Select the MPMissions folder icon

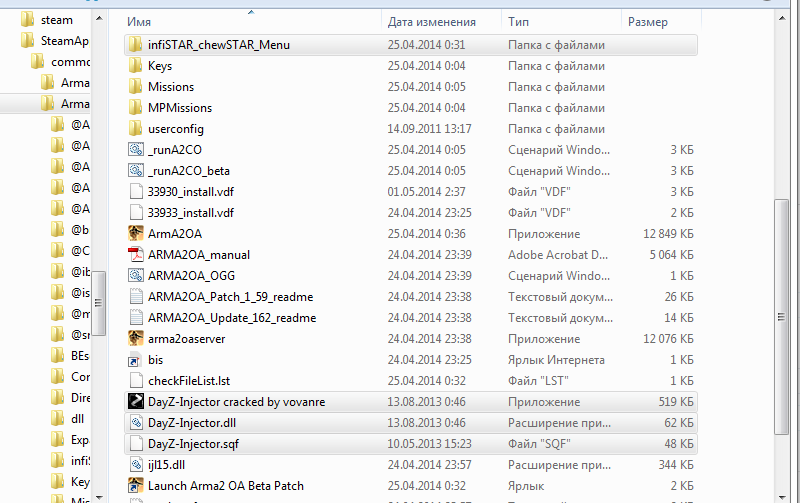(x=136, y=108)
